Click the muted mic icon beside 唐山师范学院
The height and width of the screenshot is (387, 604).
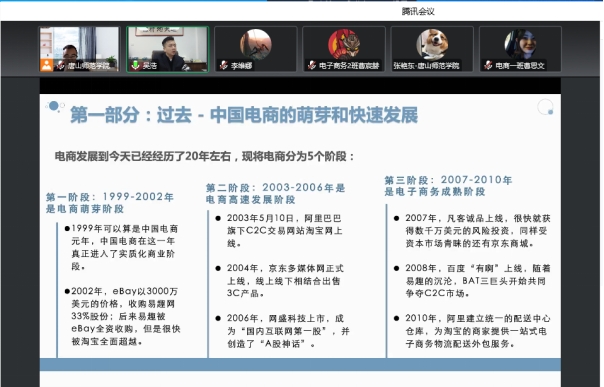pyautogui.click(x=60, y=65)
